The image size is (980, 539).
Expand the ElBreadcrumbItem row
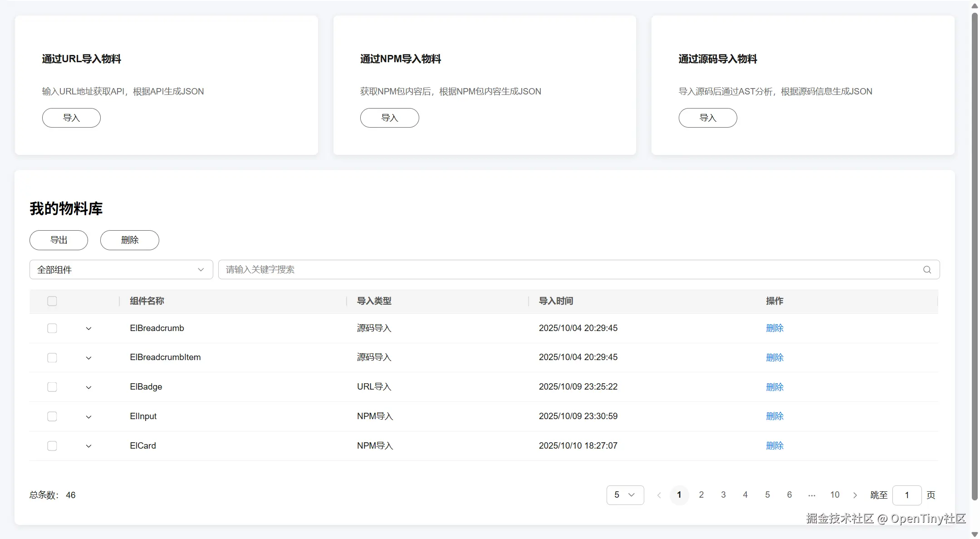(88, 358)
